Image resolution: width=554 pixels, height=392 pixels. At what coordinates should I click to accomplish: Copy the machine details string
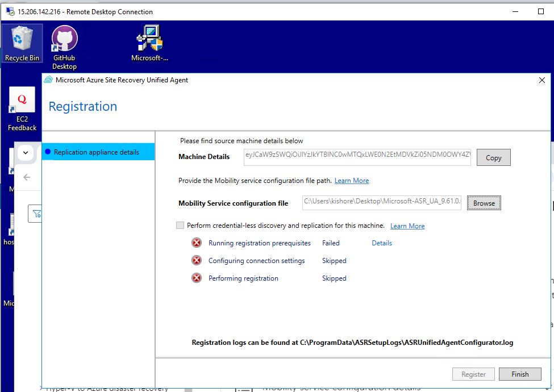[x=493, y=158]
